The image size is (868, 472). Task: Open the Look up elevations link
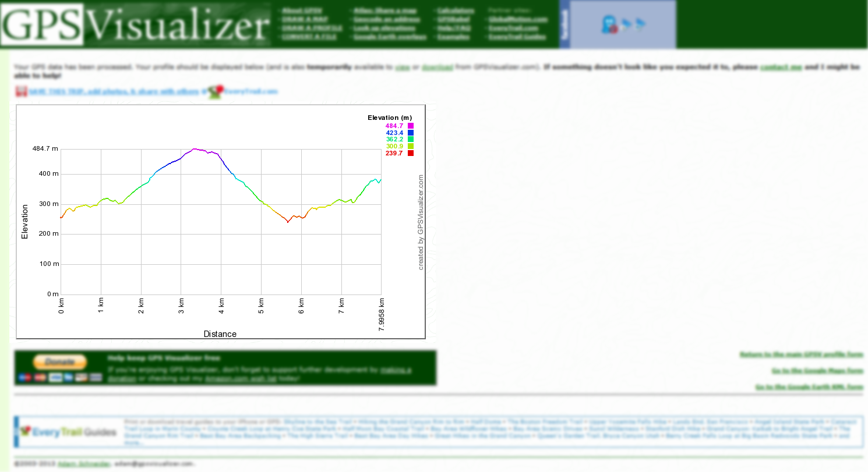click(384, 27)
